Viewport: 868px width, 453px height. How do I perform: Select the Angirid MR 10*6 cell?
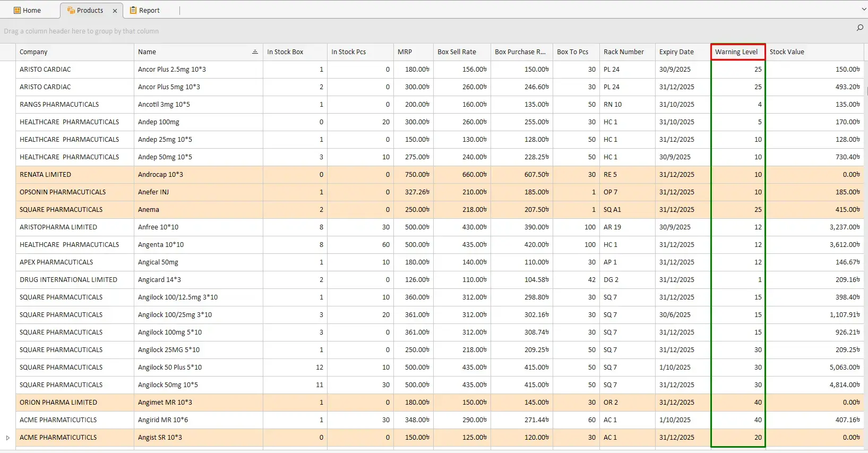(x=199, y=420)
